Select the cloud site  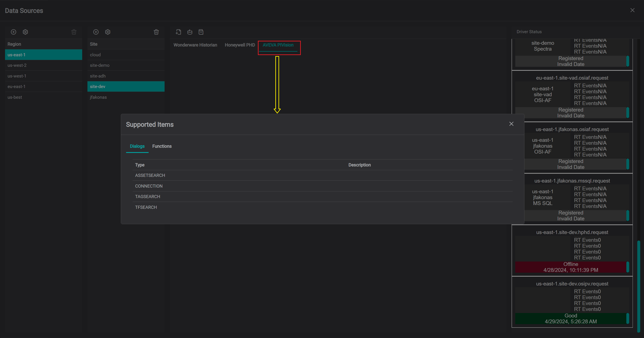click(x=126, y=55)
